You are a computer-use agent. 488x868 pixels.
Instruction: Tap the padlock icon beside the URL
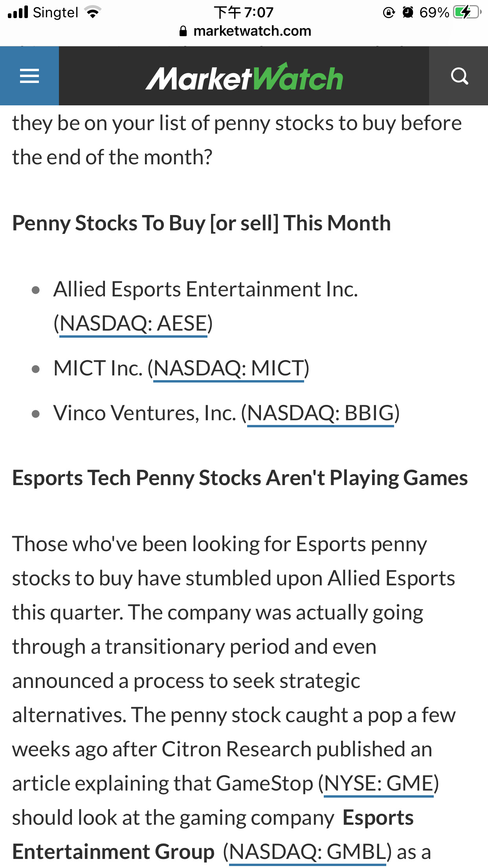pos(183,31)
